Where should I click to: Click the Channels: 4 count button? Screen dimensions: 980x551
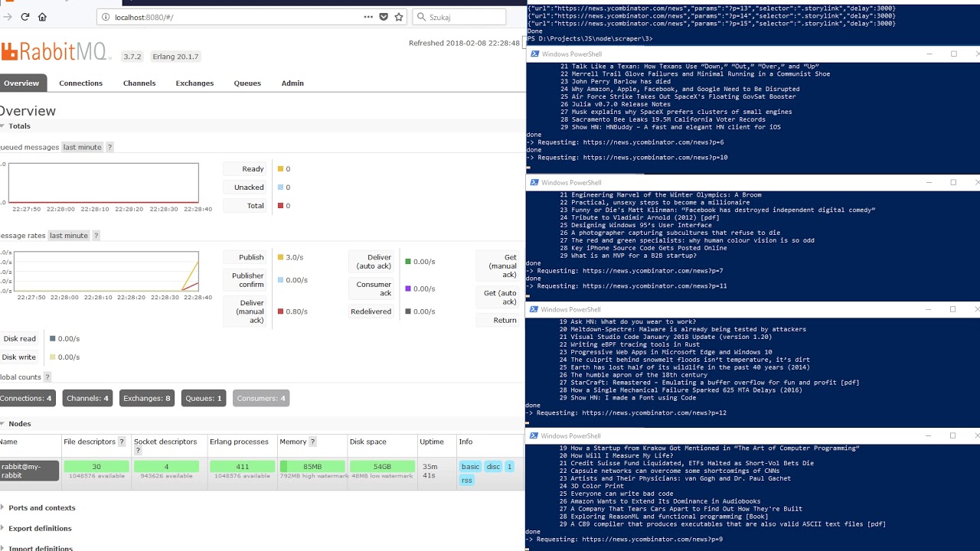coord(87,398)
